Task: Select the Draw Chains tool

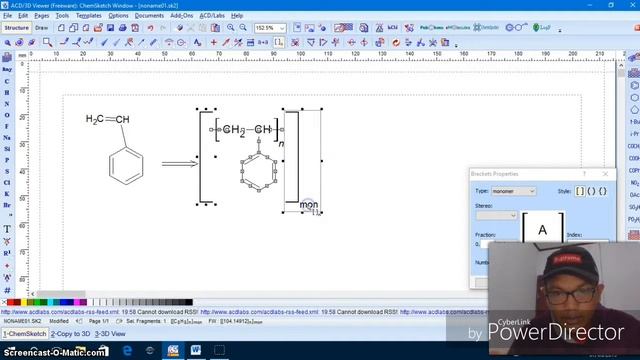Action: (89, 42)
